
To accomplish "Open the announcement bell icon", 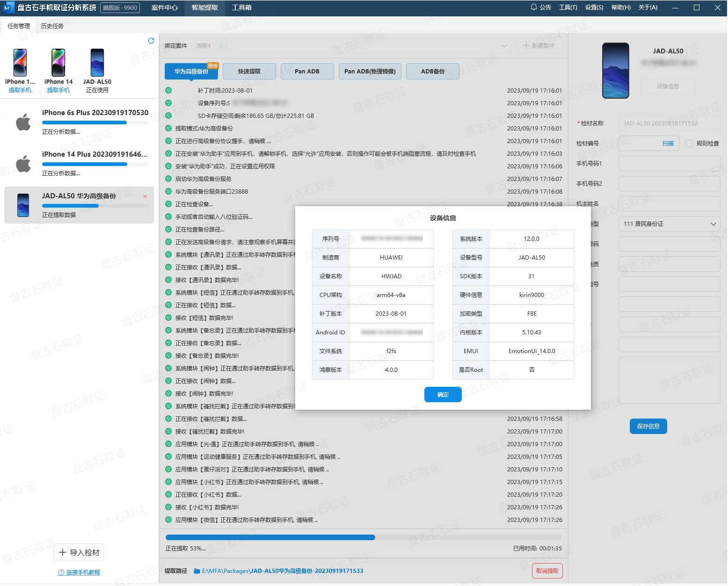I will click(534, 7).
